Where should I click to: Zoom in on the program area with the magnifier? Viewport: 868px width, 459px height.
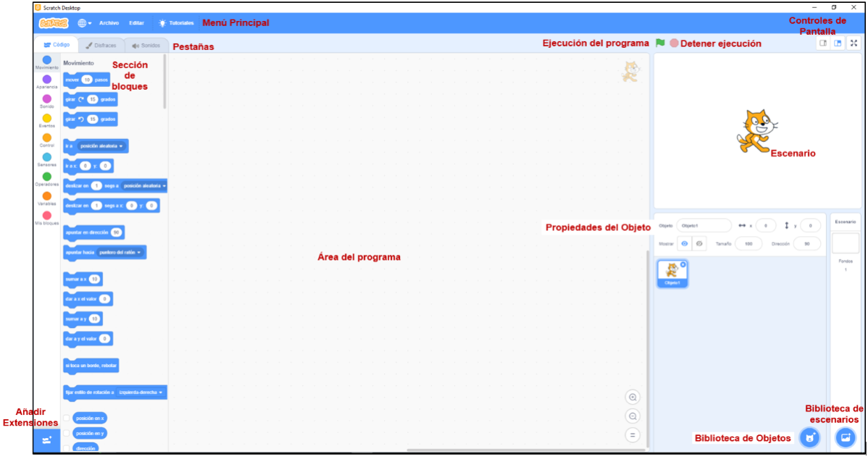pyautogui.click(x=633, y=397)
